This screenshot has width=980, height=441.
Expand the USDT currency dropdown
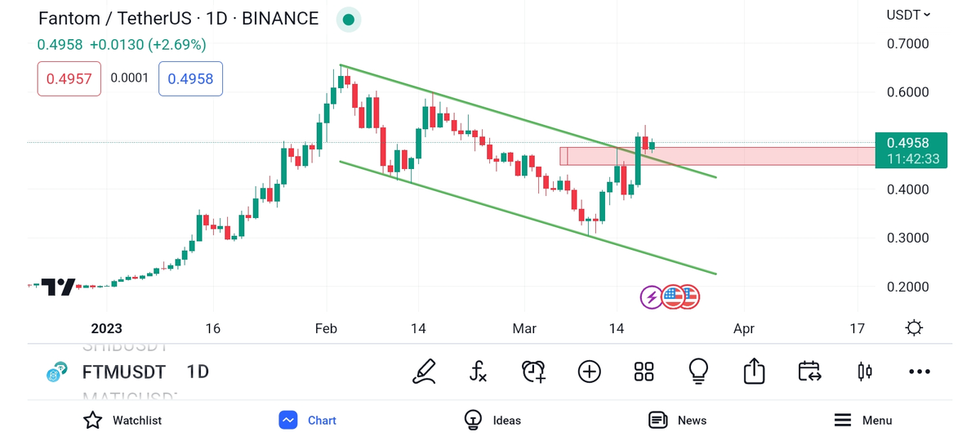point(908,15)
